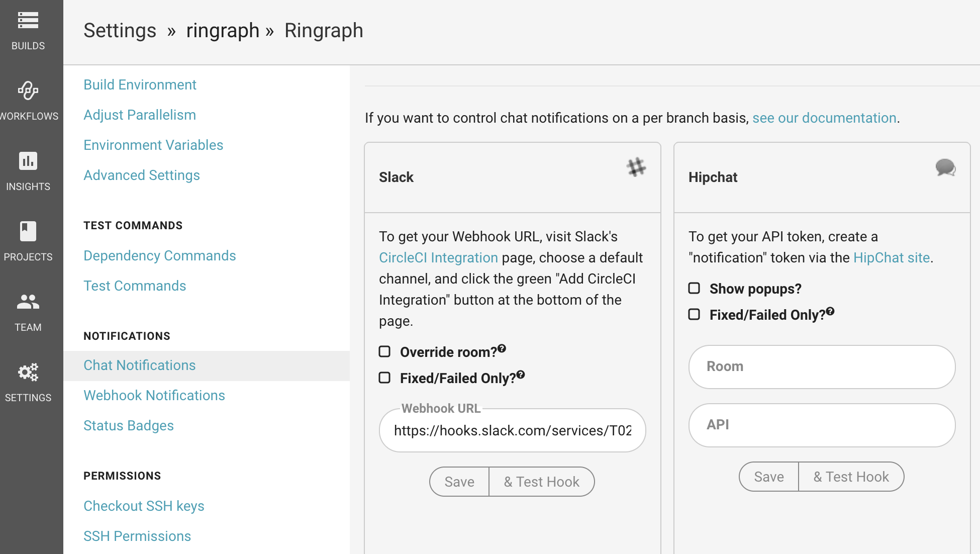Image resolution: width=980 pixels, height=554 pixels.
Task: Click help icon next to Slack Fixed/Failed Only
Action: (x=521, y=375)
